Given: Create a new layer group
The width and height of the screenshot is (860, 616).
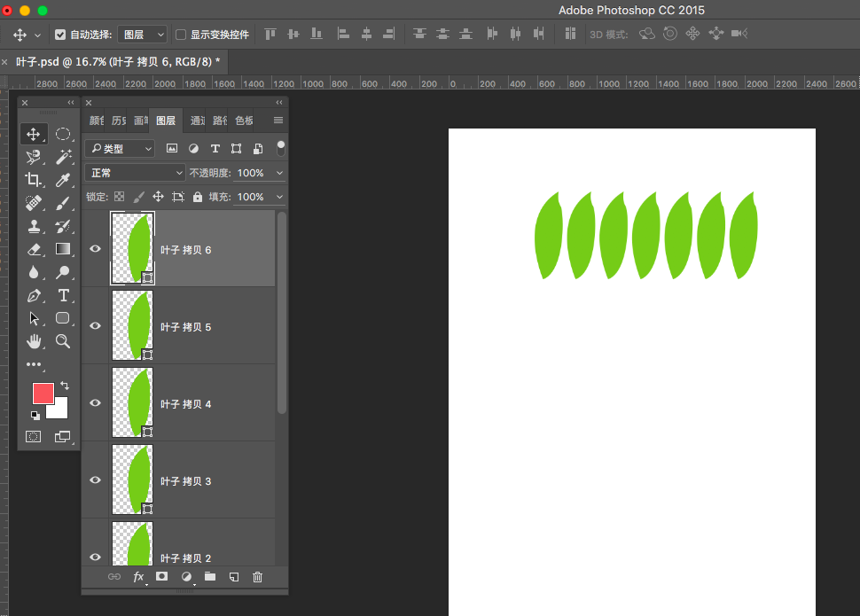Looking at the screenshot, I should (x=210, y=576).
